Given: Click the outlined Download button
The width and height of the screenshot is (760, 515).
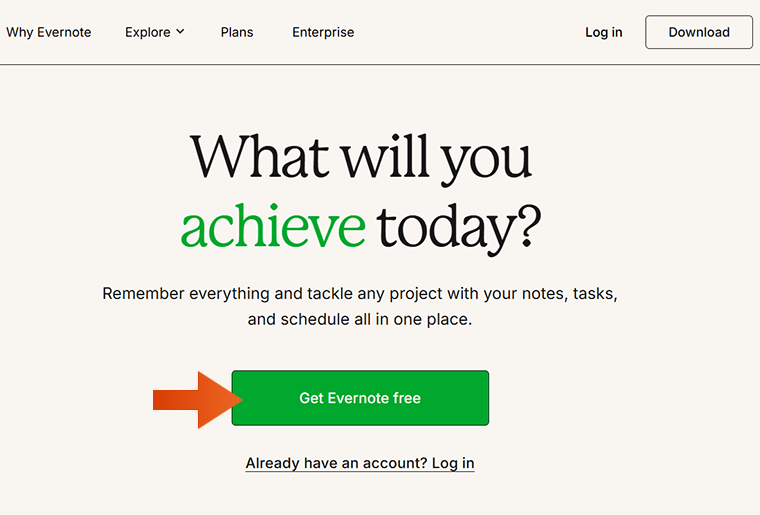Looking at the screenshot, I should pyautogui.click(x=698, y=32).
